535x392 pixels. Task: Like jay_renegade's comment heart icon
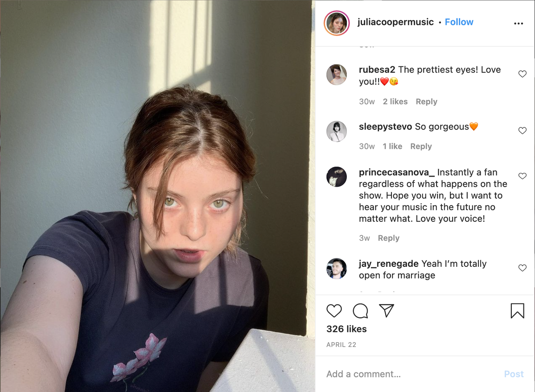pos(523,268)
